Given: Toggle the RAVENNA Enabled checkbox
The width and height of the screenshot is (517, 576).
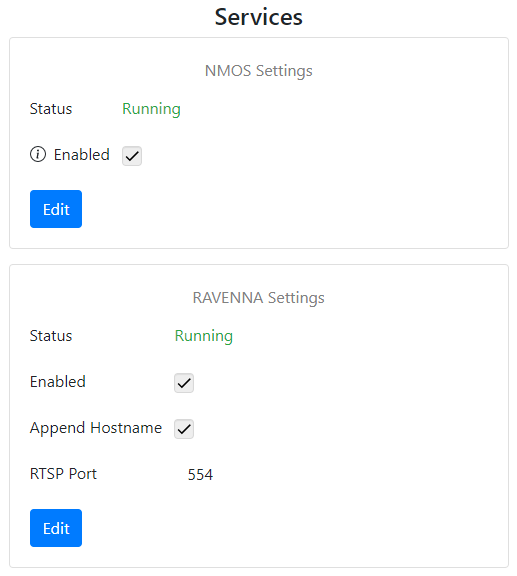Looking at the screenshot, I should point(184,383).
